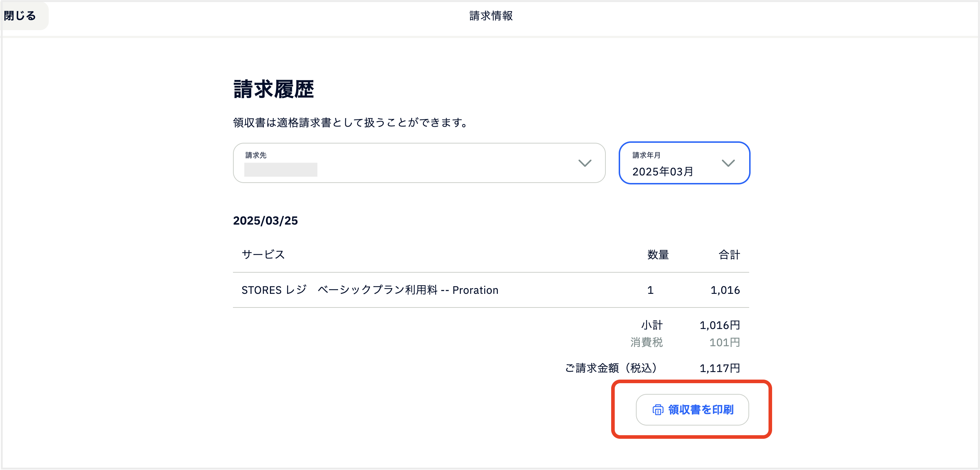Click the 請求情報 page title
980x470 pixels.
[491, 16]
